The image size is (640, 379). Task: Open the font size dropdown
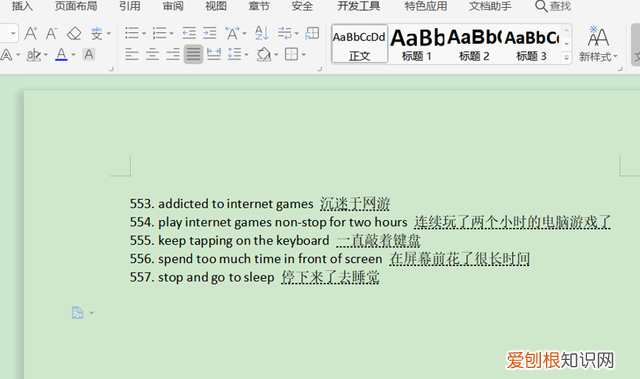tap(13, 33)
